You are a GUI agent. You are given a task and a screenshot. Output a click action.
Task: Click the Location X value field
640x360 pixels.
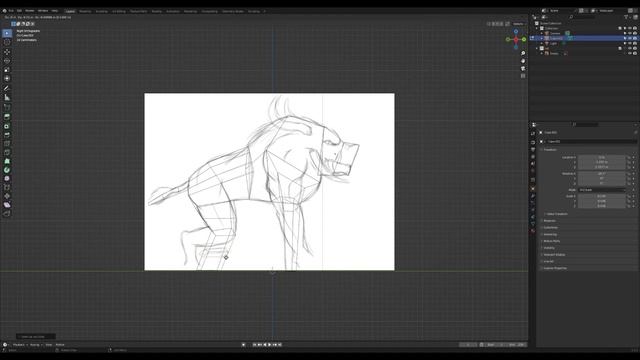(602, 157)
